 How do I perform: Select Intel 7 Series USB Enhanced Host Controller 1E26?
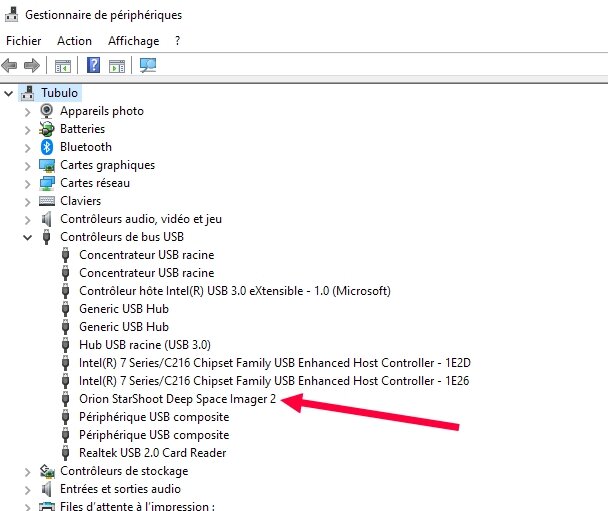point(274,381)
